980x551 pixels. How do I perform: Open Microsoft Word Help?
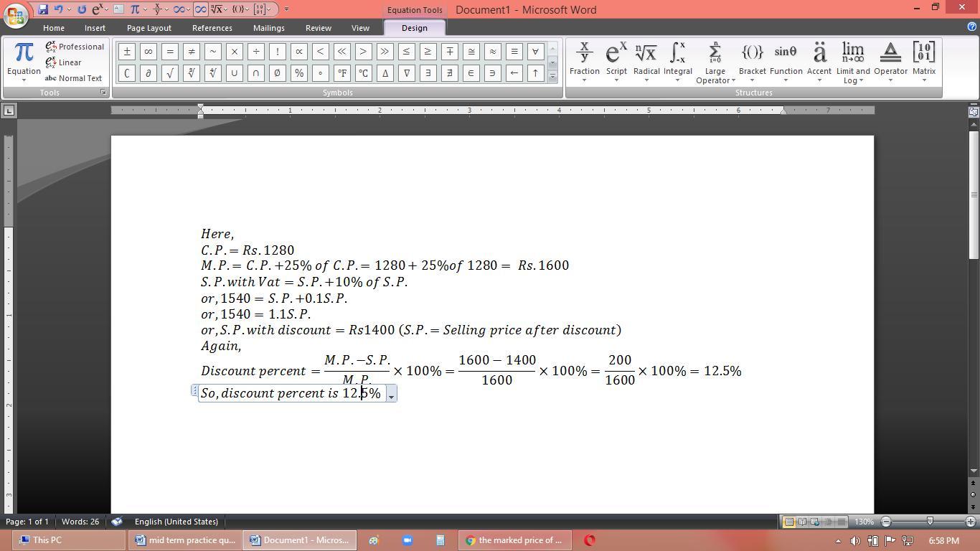972,27
